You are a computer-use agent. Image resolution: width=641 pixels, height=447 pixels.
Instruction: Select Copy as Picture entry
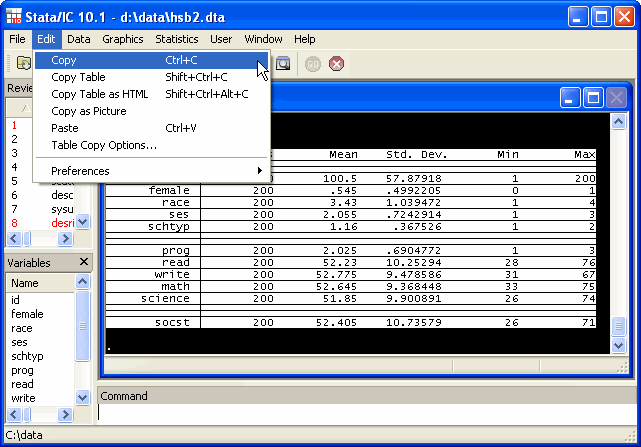click(152, 111)
